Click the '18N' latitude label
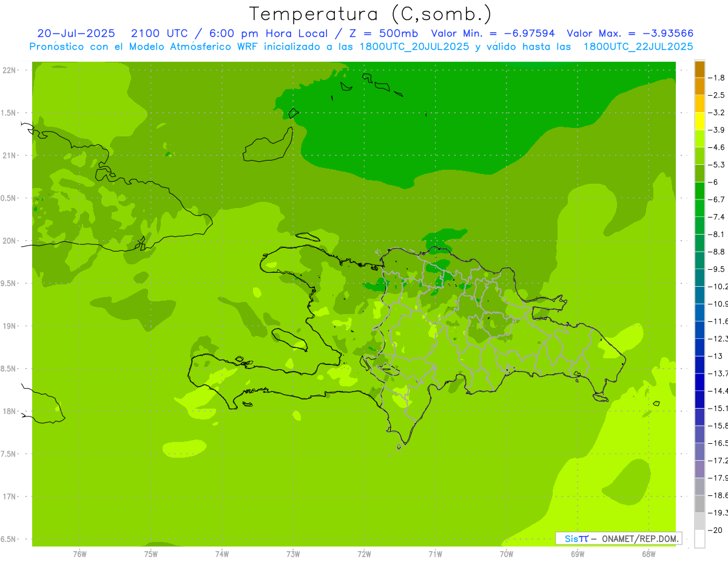Viewport: 728px width, 562px height. point(9,411)
